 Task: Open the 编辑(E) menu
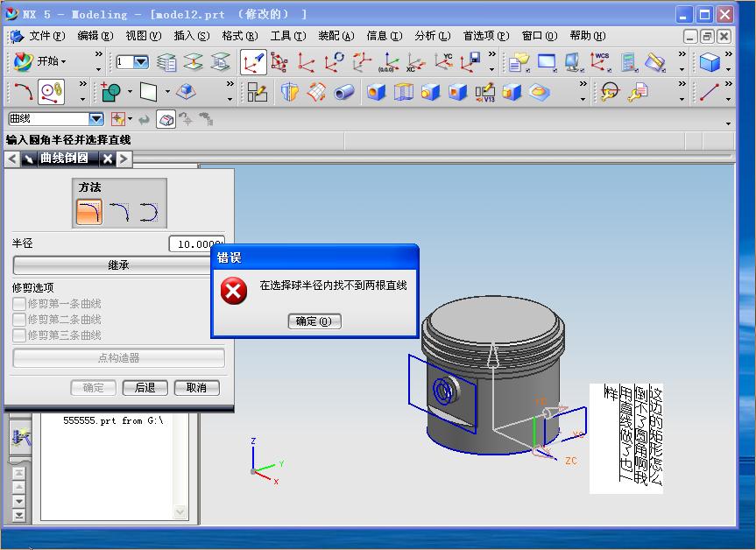click(95, 36)
